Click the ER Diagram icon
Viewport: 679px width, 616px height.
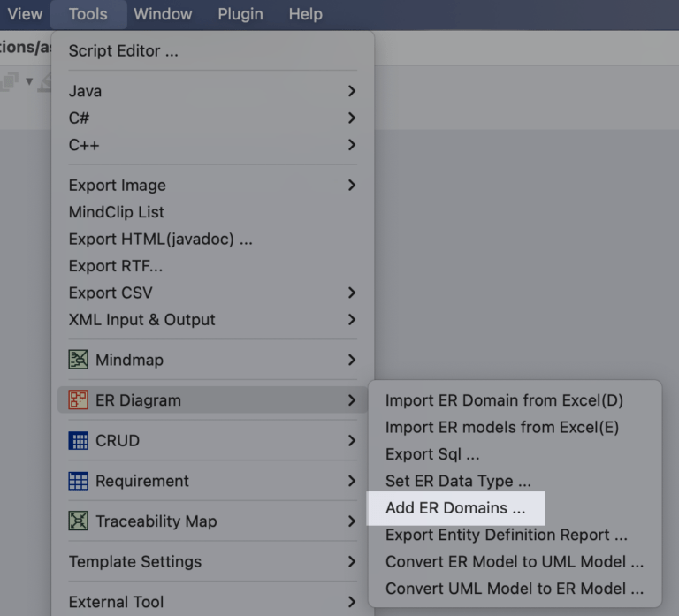point(79,400)
